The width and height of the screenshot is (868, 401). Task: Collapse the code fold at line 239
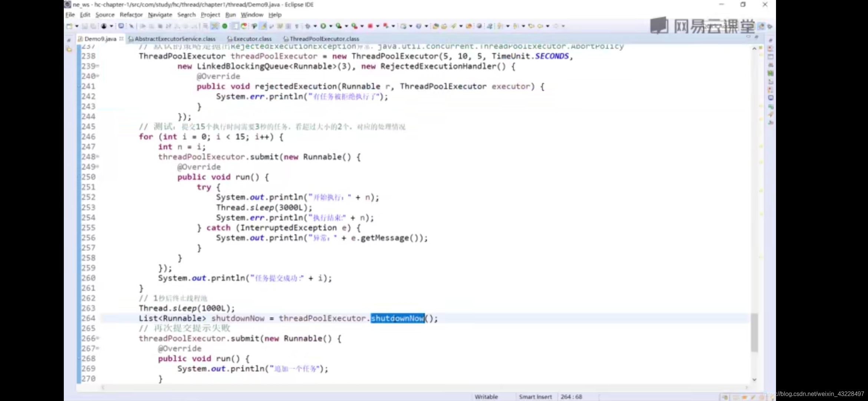point(98,66)
